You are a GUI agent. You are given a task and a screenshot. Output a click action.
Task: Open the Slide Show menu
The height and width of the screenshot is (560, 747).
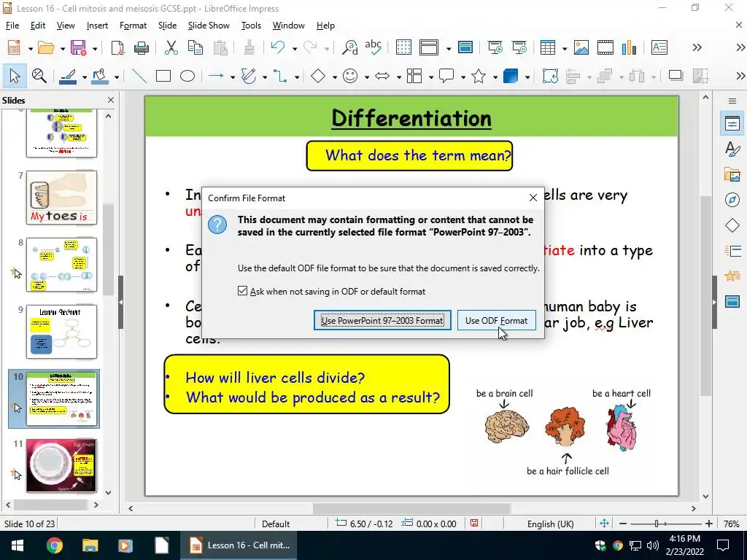[x=209, y=26]
